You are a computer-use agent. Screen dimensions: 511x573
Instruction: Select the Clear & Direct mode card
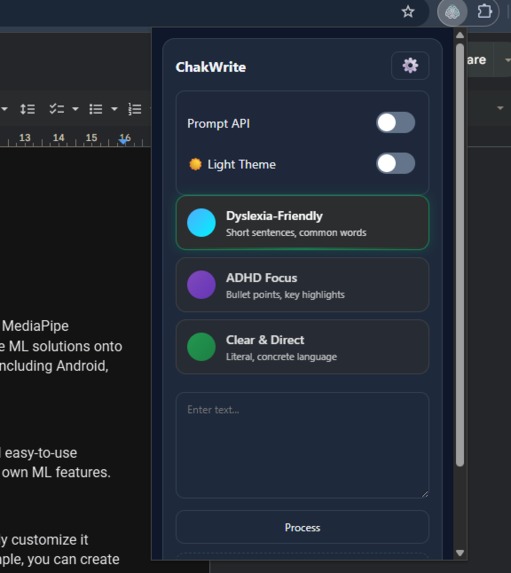(x=302, y=347)
